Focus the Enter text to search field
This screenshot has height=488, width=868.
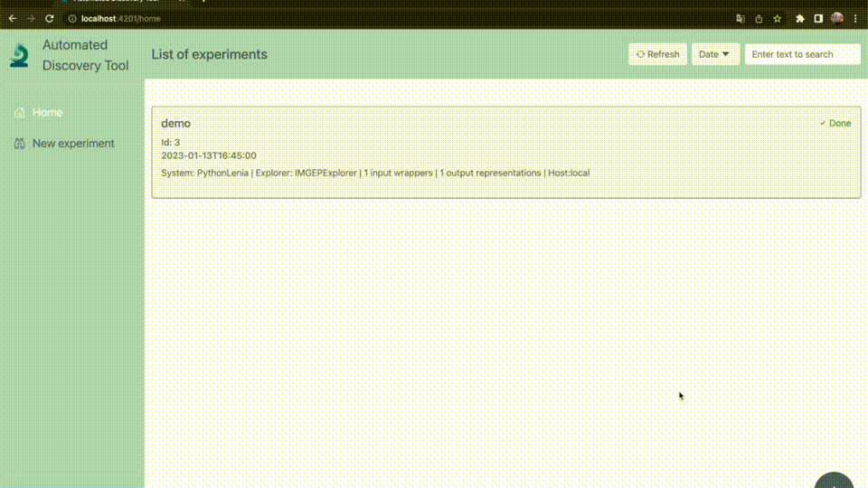(803, 54)
